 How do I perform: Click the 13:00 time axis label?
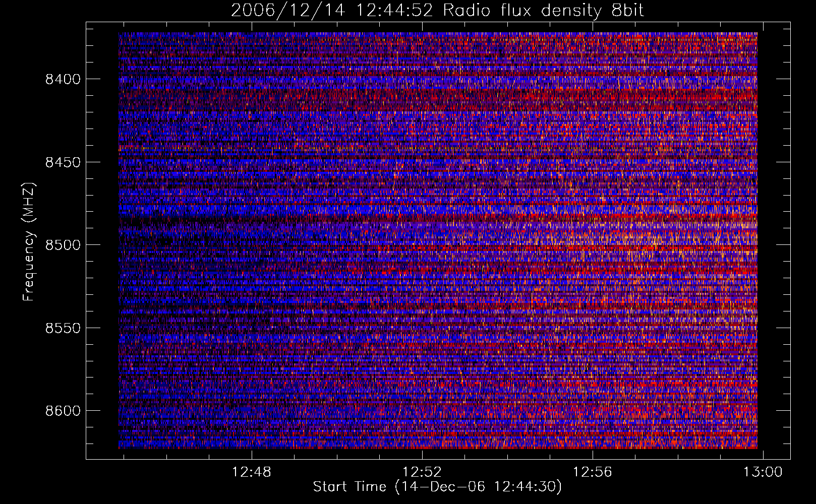coord(763,472)
